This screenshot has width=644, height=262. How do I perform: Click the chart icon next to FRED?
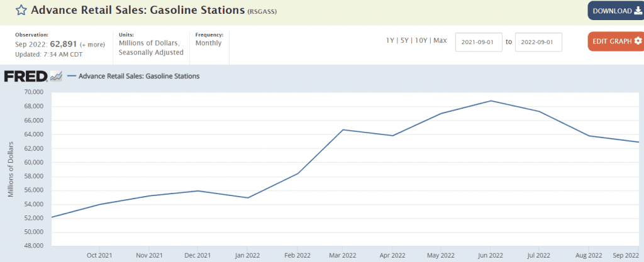pos(55,76)
